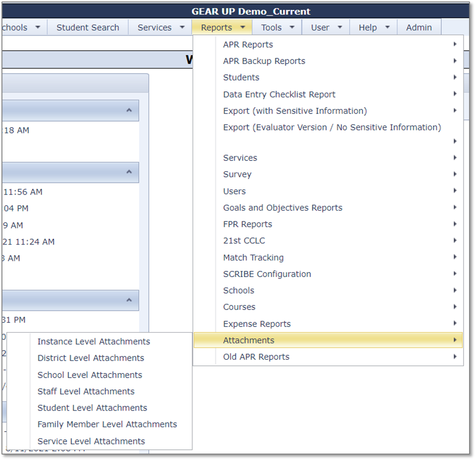This screenshot has width=476, height=460.
Task: Open the Services menu in top bar
Action: [160, 27]
